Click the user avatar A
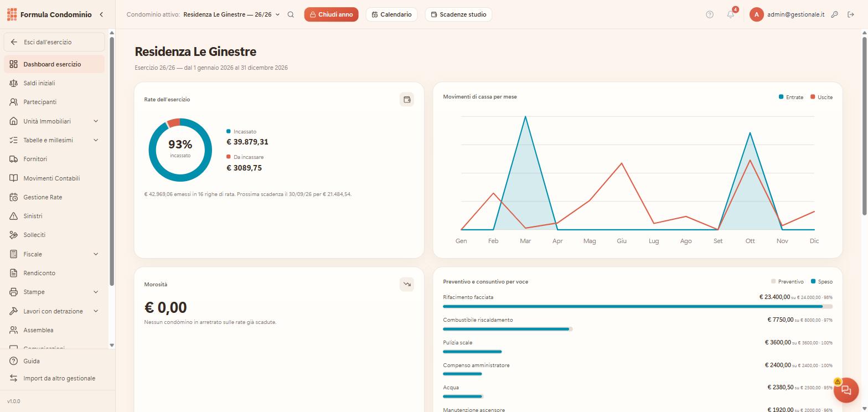 (x=756, y=14)
